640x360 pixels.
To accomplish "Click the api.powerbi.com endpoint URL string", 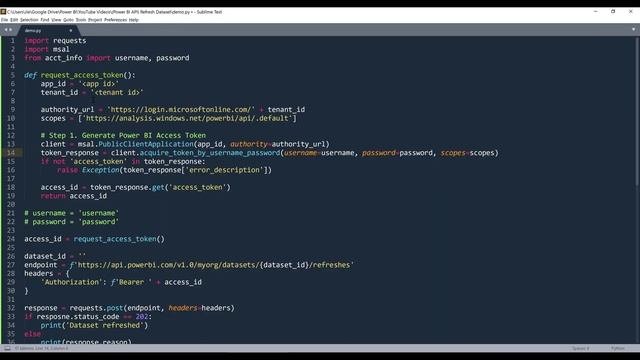I will tap(212, 265).
